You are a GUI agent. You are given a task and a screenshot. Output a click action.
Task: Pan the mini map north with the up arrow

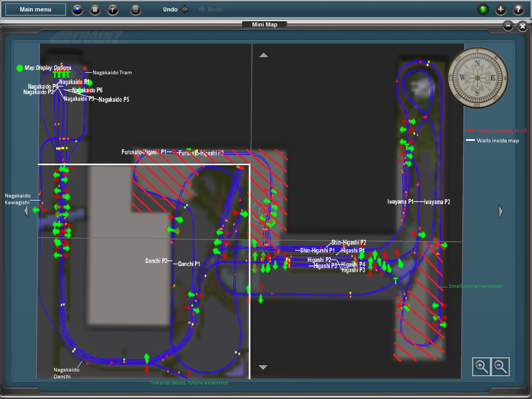263,55
